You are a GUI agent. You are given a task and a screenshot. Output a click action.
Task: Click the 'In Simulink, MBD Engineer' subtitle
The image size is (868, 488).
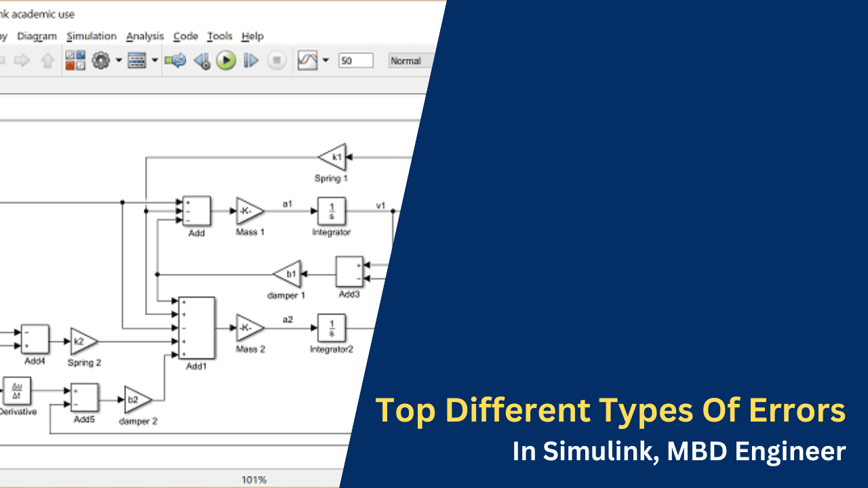pos(679,451)
